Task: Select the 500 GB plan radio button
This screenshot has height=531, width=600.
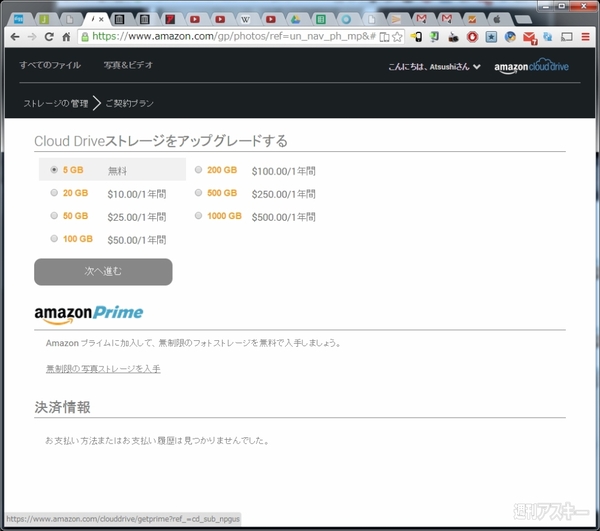Action: 198,192
